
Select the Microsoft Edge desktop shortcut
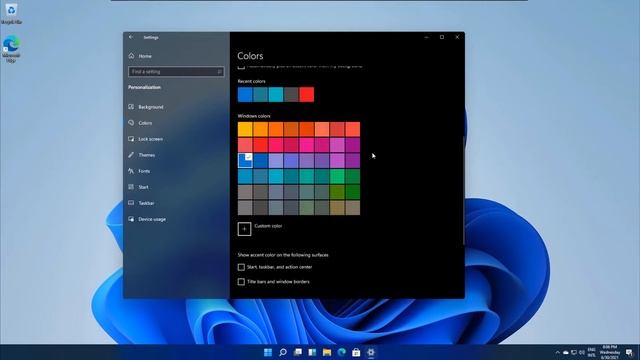pyautogui.click(x=11, y=49)
